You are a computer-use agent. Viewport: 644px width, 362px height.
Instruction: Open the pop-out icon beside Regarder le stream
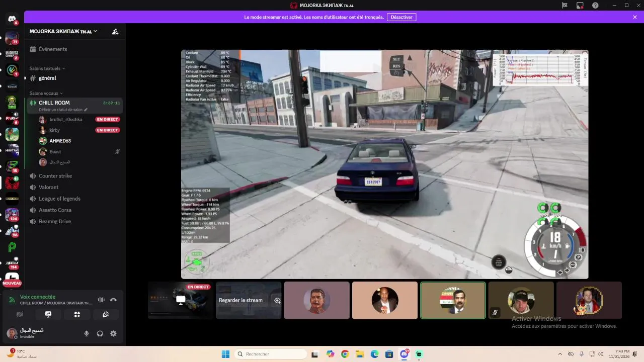click(x=277, y=300)
